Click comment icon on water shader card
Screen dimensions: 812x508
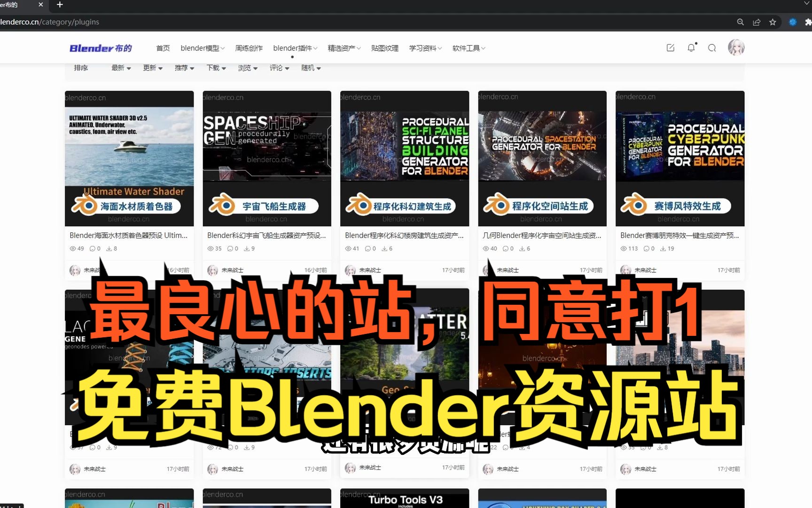click(x=92, y=248)
